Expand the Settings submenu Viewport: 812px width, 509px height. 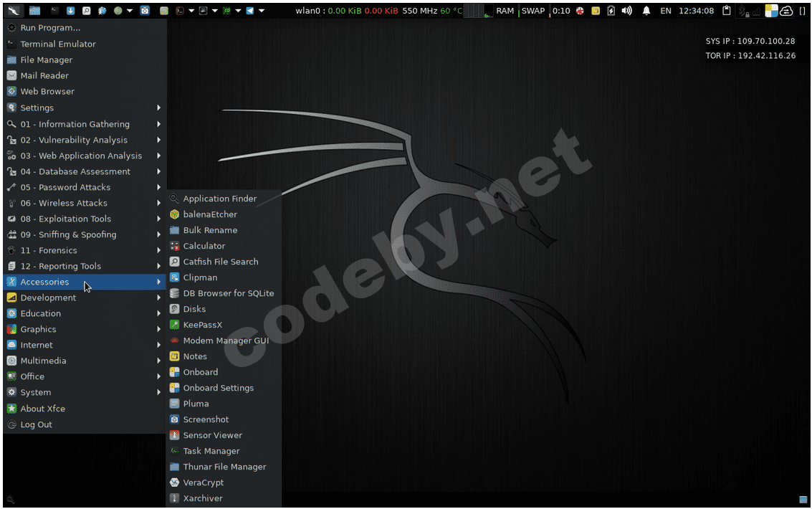point(37,108)
